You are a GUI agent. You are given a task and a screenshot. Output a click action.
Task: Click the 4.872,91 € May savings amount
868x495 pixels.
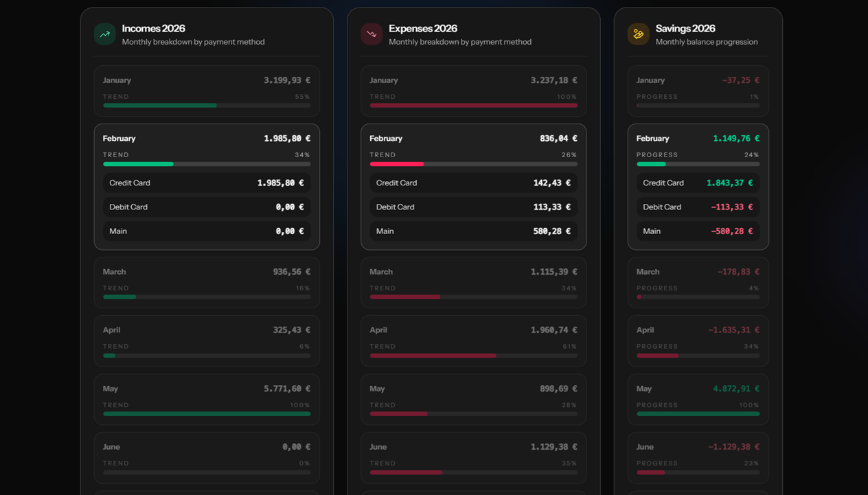tap(736, 389)
